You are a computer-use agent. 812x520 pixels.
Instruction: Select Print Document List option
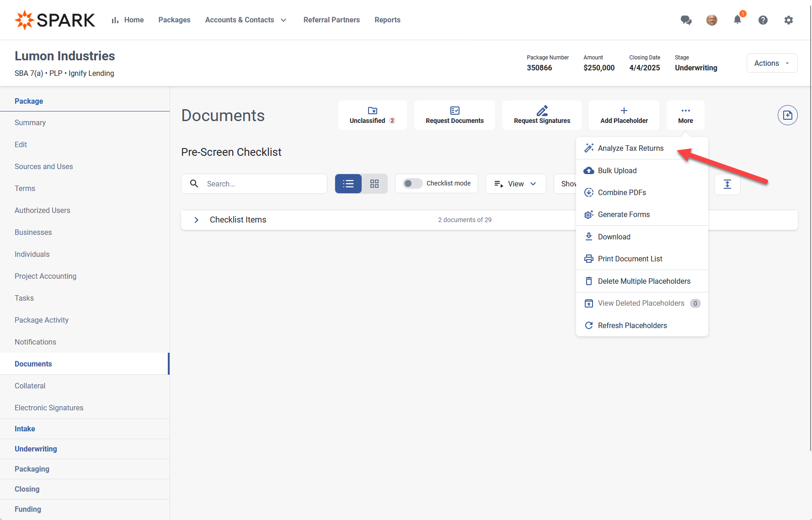(642, 259)
